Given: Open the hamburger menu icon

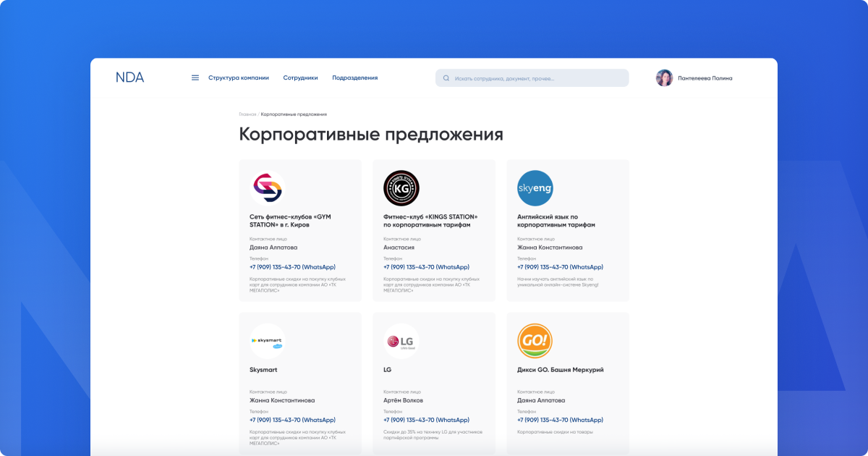Looking at the screenshot, I should (x=195, y=77).
